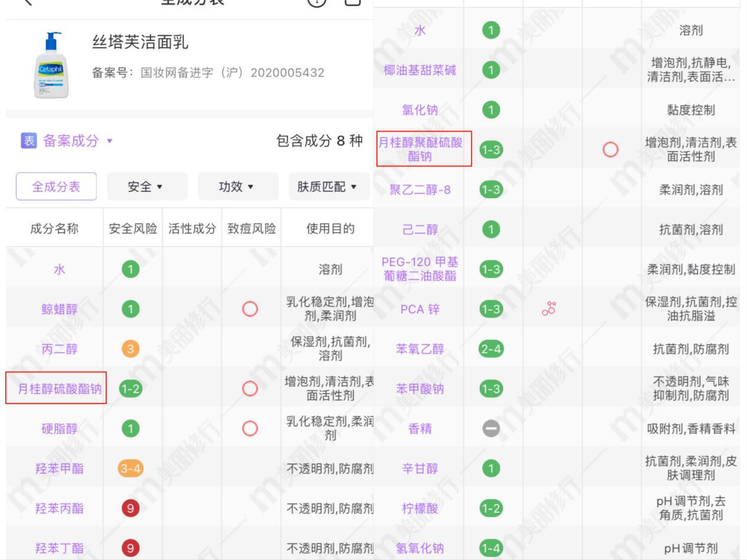This screenshot has width=747, height=560.
Task: Click the orange 3-4 safety badge for 羟苯甲酯
Action: click(130, 469)
